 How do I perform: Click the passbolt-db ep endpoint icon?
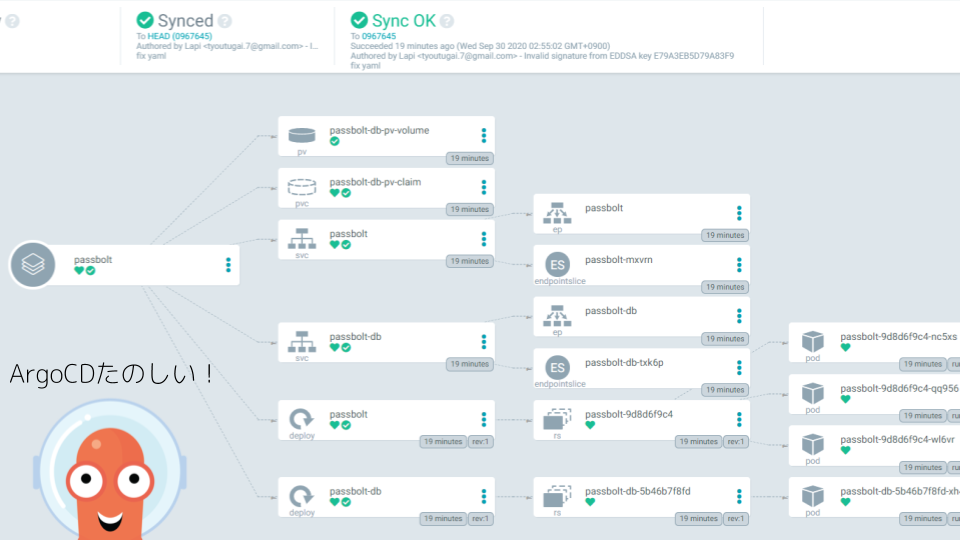point(557,316)
